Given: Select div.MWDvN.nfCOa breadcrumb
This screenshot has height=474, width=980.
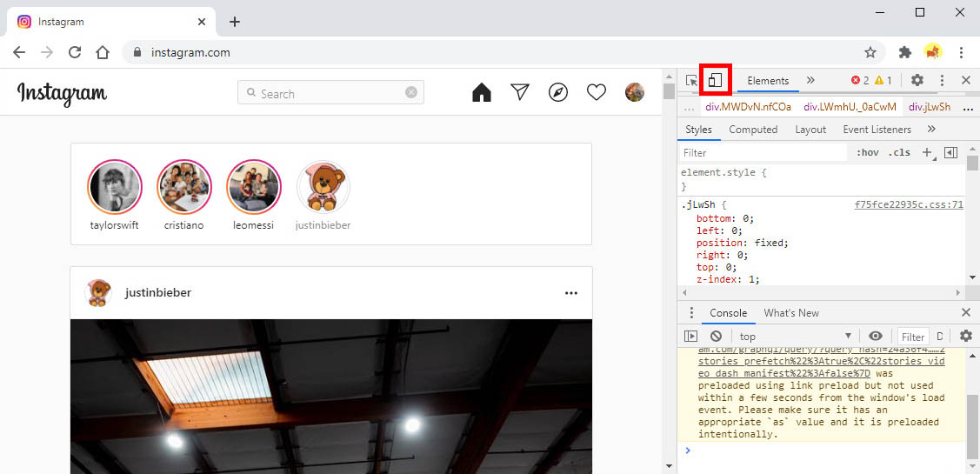Looking at the screenshot, I should [x=748, y=107].
